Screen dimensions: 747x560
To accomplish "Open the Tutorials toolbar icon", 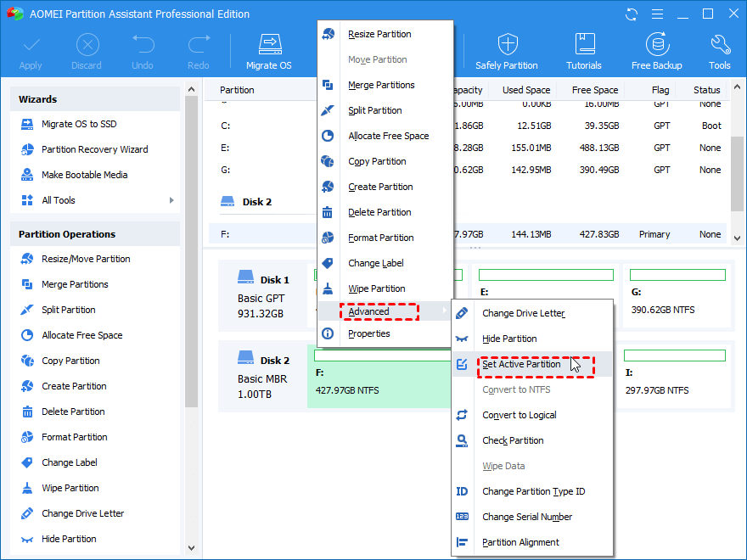I will (584, 51).
